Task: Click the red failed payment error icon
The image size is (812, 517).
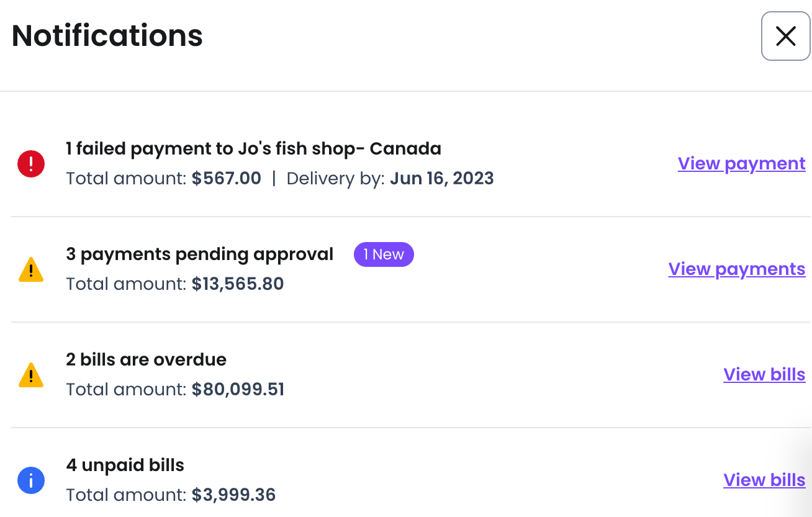Action: click(31, 164)
